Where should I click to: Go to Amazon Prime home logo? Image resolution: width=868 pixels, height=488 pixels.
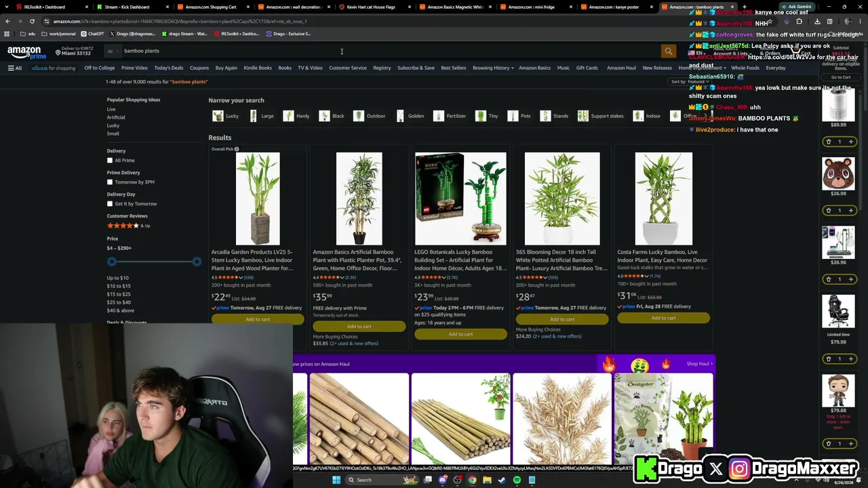tap(28, 52)
